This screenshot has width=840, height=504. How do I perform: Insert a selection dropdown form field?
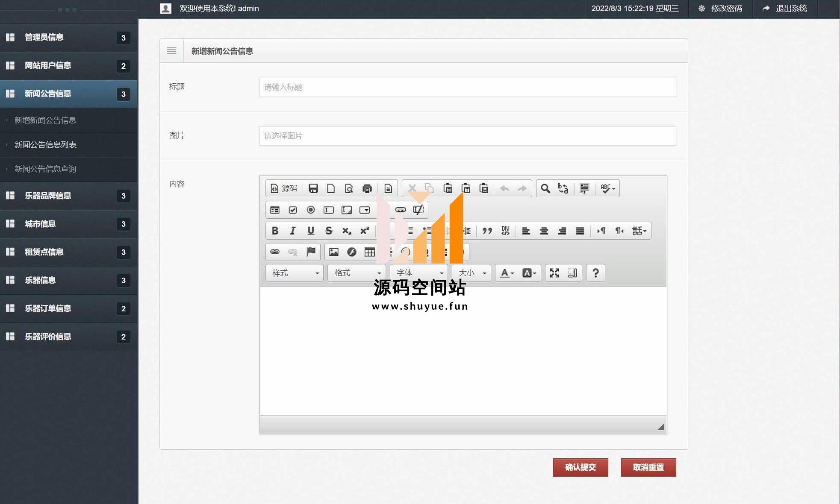coord(365,210)
